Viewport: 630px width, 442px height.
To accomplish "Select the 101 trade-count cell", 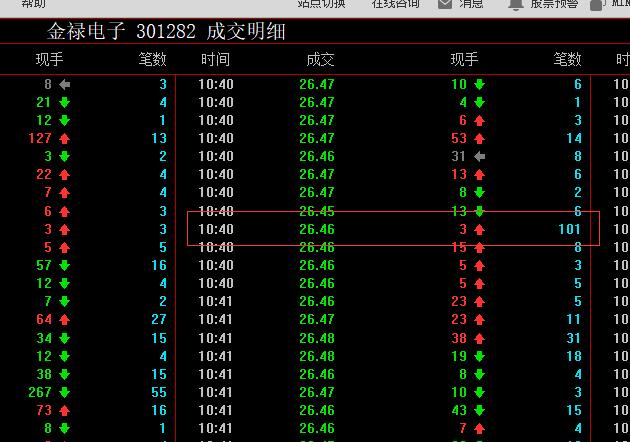I will [x=570, y=229].
